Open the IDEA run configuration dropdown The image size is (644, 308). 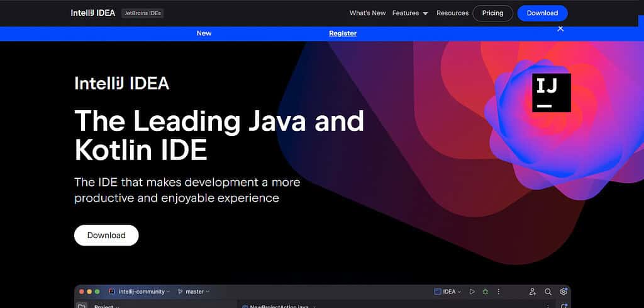[448, 292]
